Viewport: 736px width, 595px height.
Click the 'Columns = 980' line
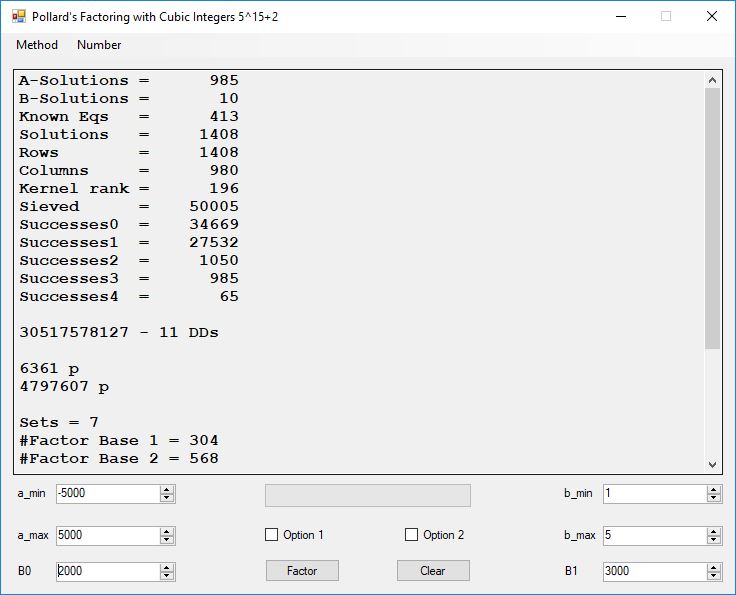tap(129, 170)
